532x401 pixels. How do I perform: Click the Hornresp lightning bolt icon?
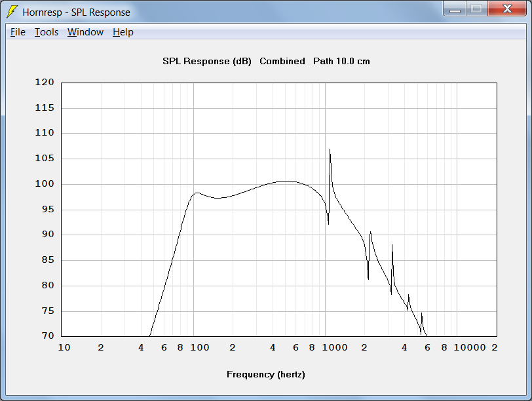tap(12, 12)
